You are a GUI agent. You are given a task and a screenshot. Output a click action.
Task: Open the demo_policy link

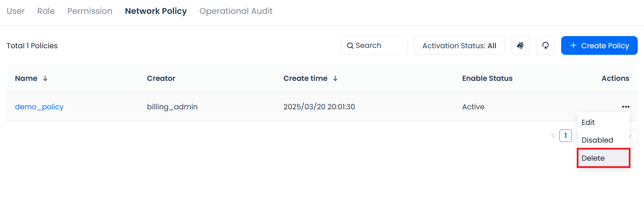click(39, 107)
